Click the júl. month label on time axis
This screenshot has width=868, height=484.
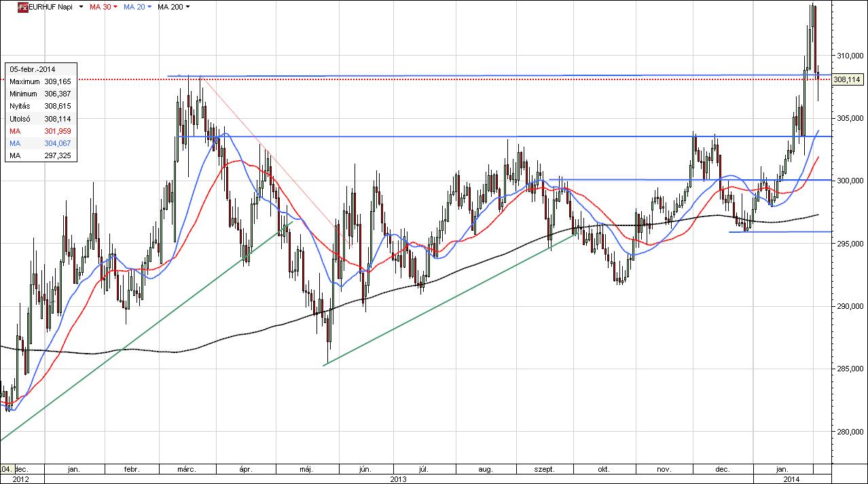tap(423, 469)
